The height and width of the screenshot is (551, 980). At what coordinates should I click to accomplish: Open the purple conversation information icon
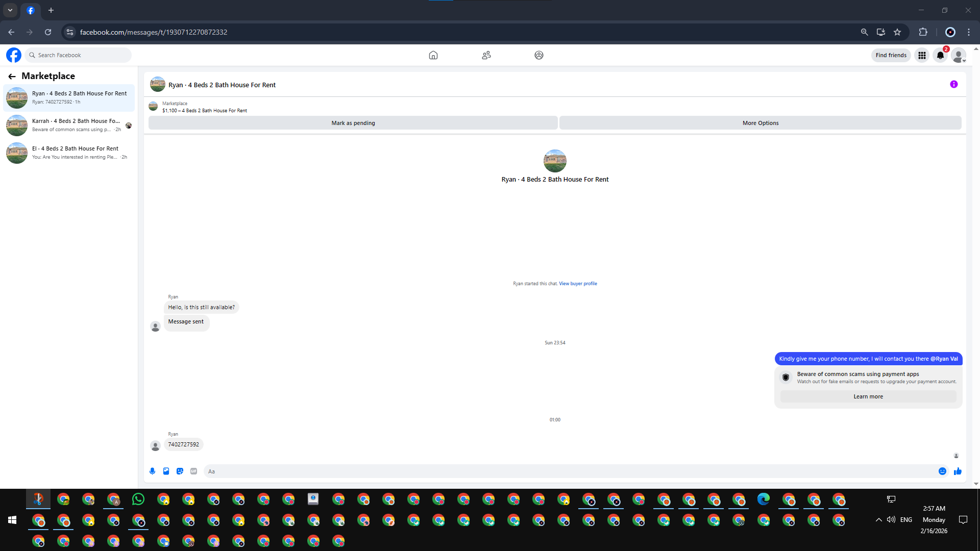(953, 85)
